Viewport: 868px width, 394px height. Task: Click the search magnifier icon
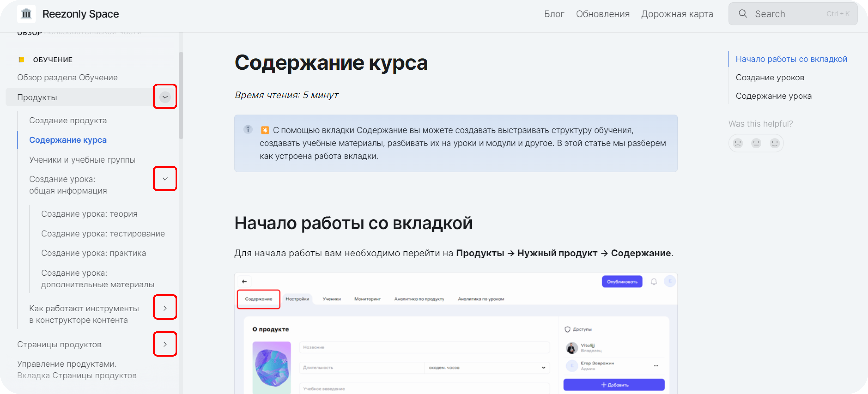coord(742,14)
